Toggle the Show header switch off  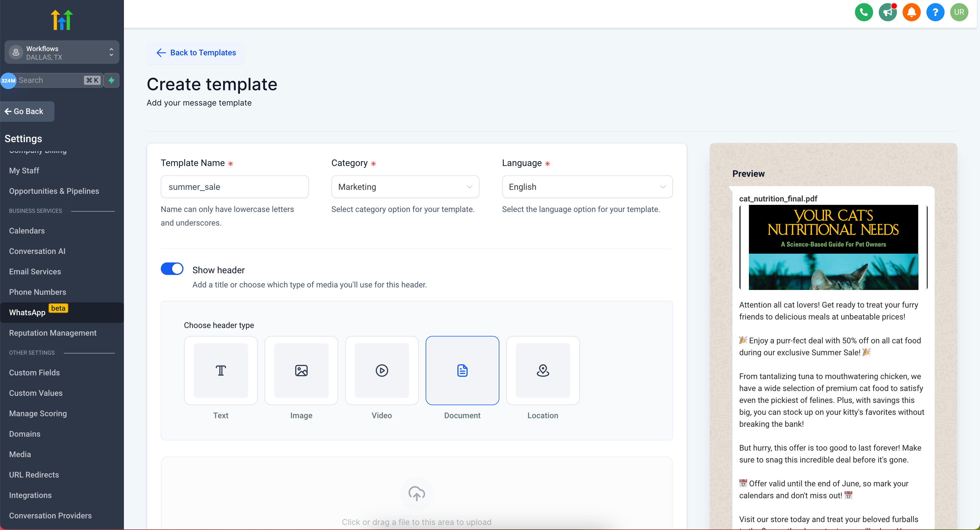172,269
